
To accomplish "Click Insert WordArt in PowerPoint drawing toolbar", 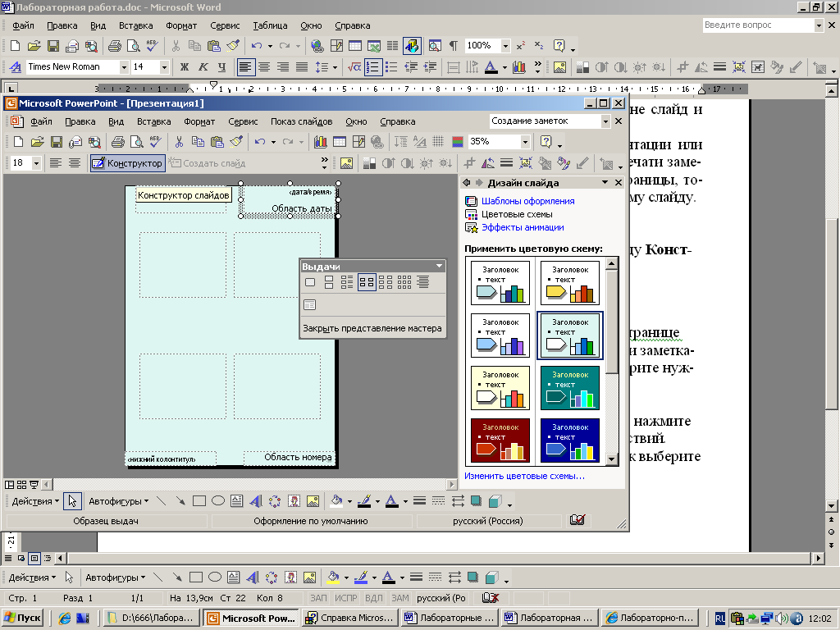I will point(256,501).
